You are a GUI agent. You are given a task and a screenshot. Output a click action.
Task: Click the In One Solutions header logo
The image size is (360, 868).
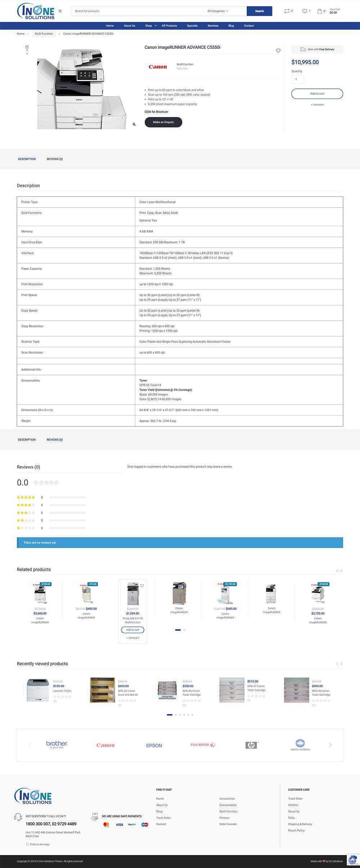(36, 11)
